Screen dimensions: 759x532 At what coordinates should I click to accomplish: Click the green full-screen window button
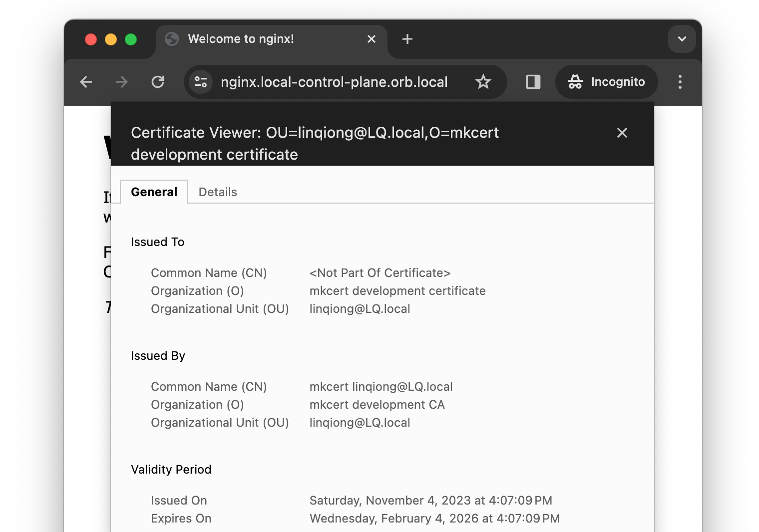(x=131, y=39)
